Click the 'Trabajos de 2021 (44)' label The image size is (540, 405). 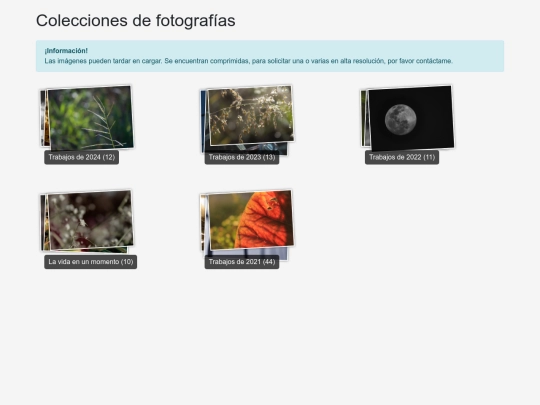242,262
